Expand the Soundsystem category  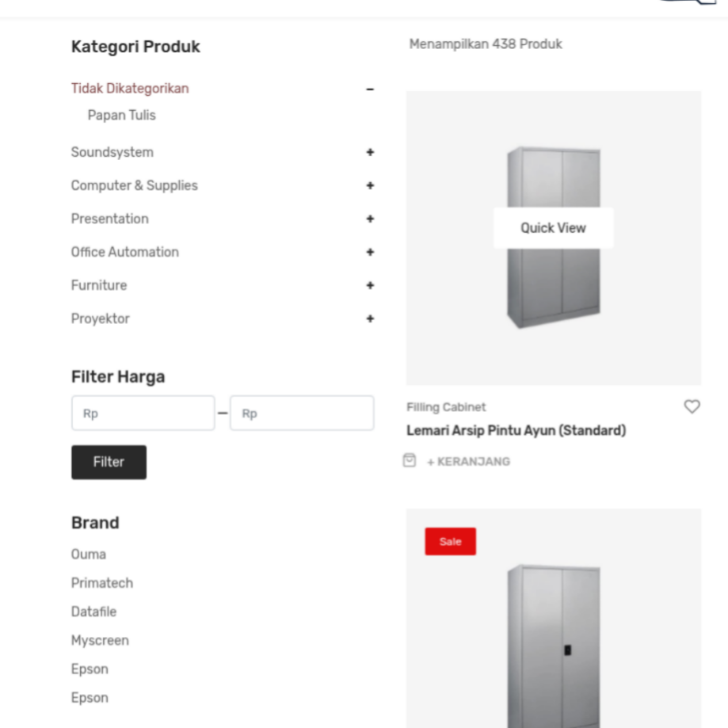(370, 152)
